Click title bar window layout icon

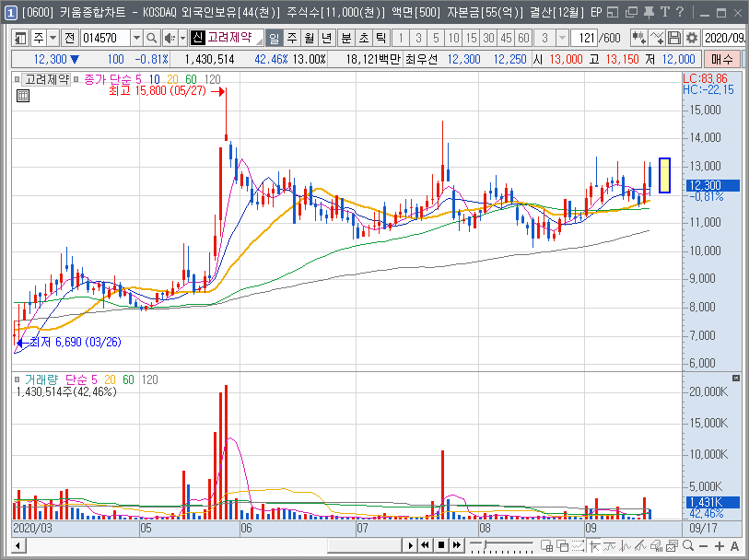(613, 12)
